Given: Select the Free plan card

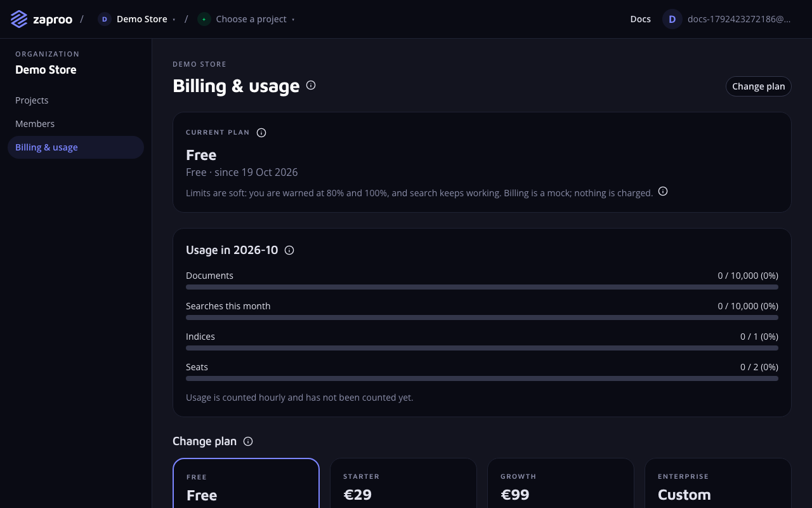Looking at the screenshot, I should 246,484.
